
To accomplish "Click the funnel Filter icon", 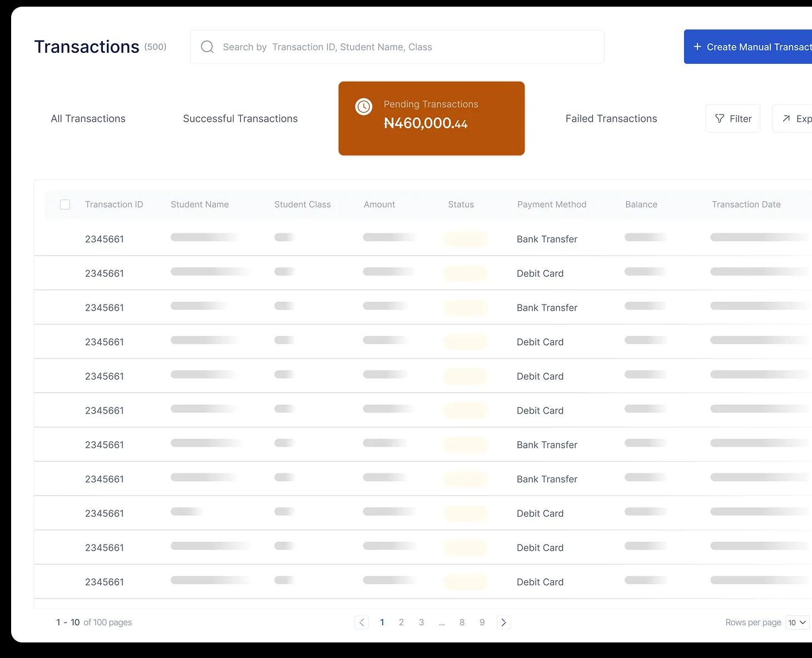I will click(720, 118).
